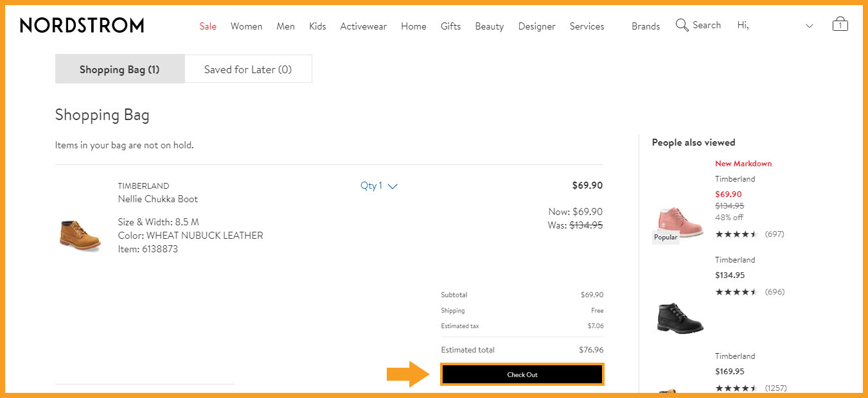The width and height of the screenshot is (868, 398).
Task: Click the star rating beside (696)
Action: (736, 292)
